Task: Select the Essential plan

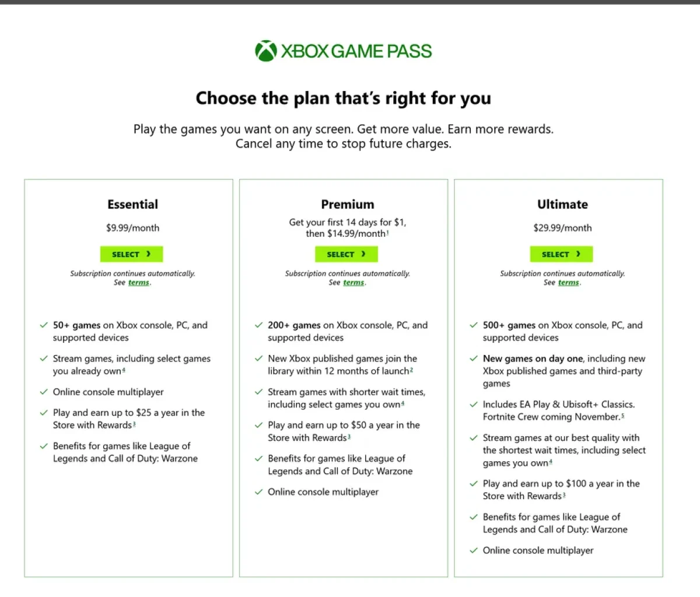Action: (131, 254)
